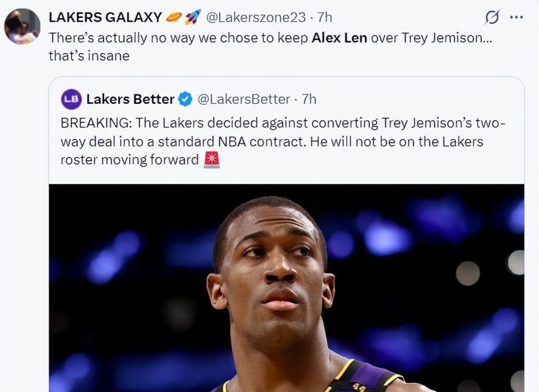Click the Grok slashed-circle icon

coord(491,18)
